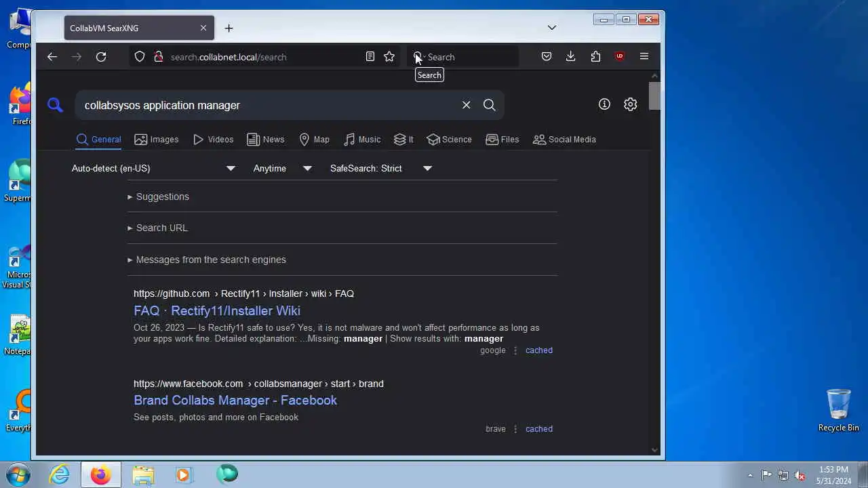Click the facebook.com result URL

coord(258,384)
